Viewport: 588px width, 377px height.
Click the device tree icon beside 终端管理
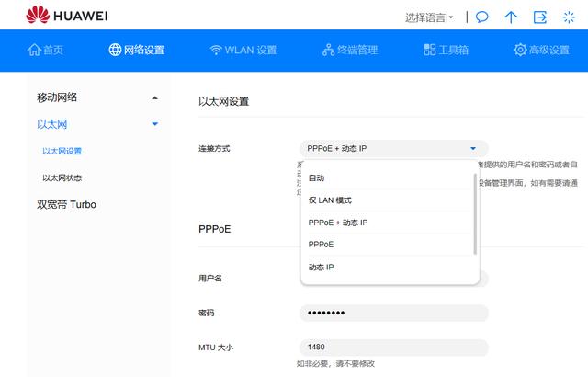(329, 50)
